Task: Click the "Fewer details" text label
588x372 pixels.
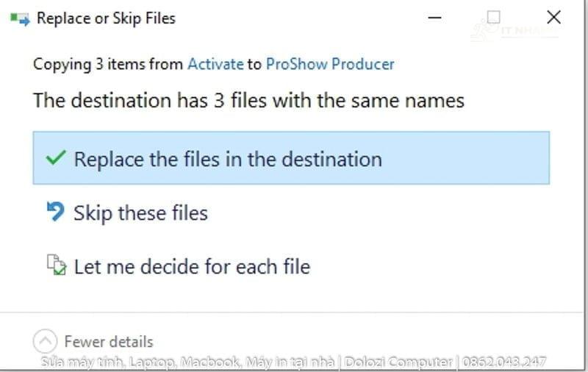Action: click(109, 342)
